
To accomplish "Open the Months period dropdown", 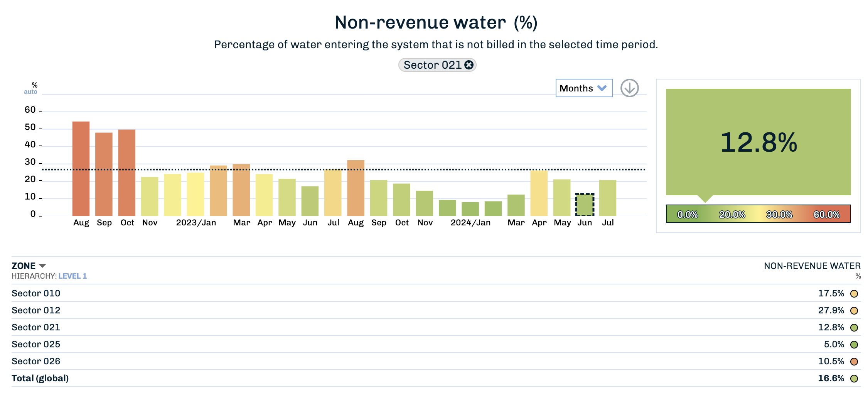I will tap(583, 88).
